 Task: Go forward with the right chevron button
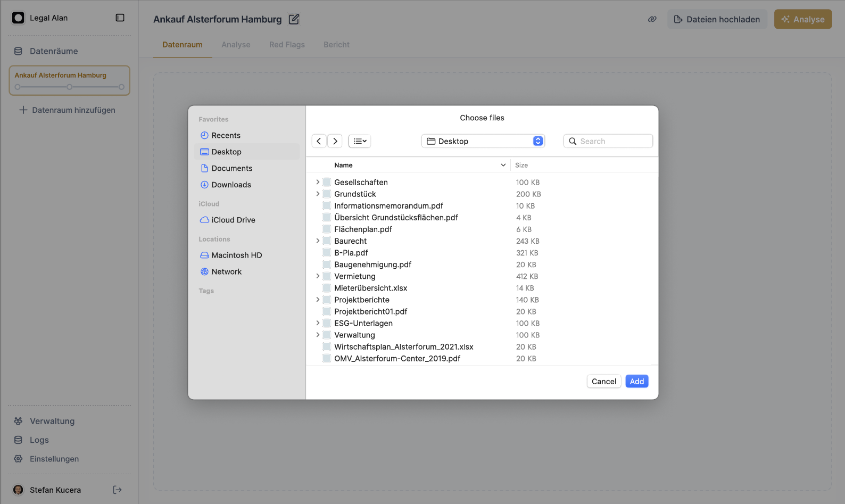coord(335,141)
